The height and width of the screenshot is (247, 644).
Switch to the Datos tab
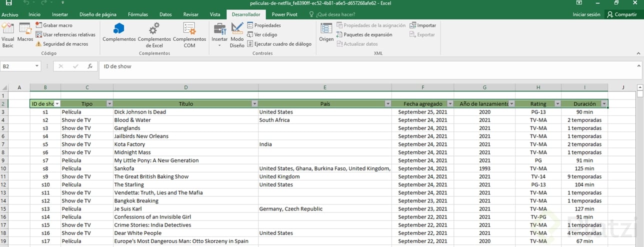point(165,14)
